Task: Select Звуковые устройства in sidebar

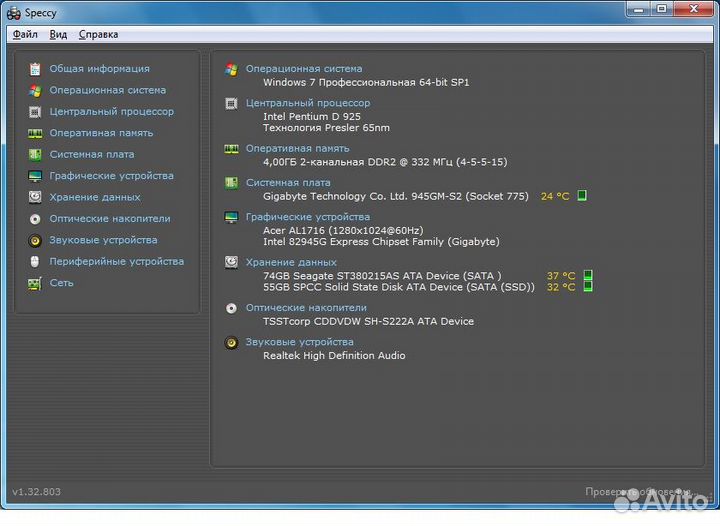Action: tap(103, 240)
